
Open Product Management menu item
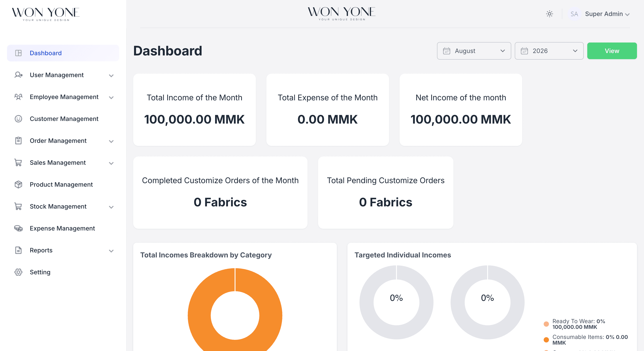63,184
